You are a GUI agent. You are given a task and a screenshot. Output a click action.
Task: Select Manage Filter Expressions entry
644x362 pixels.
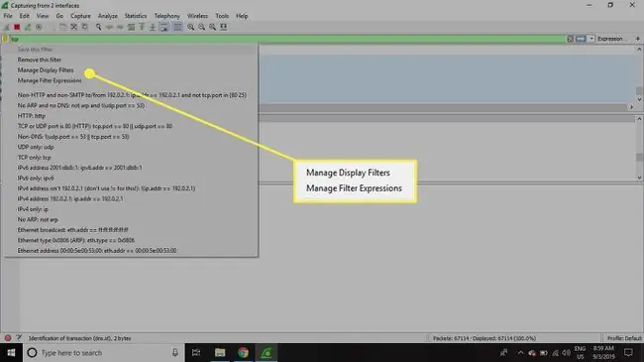pyautogui.click(x=50, y=80)
